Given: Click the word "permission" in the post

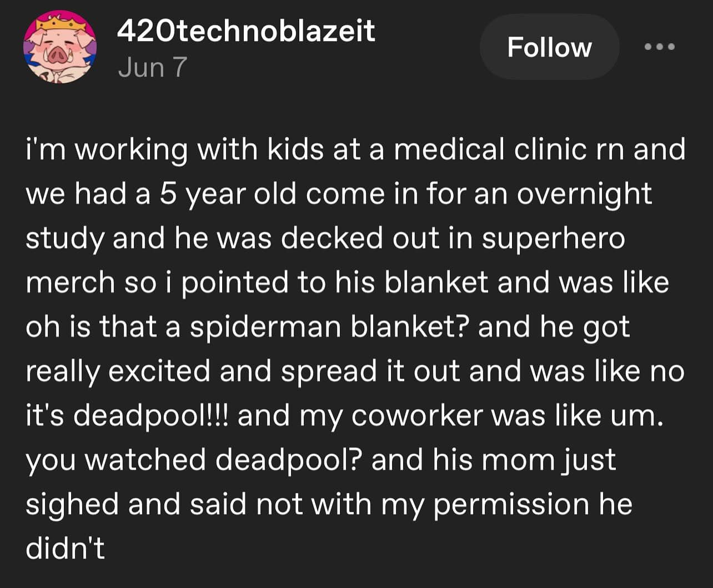Looking at the screenshot, I should click(511, 504).
